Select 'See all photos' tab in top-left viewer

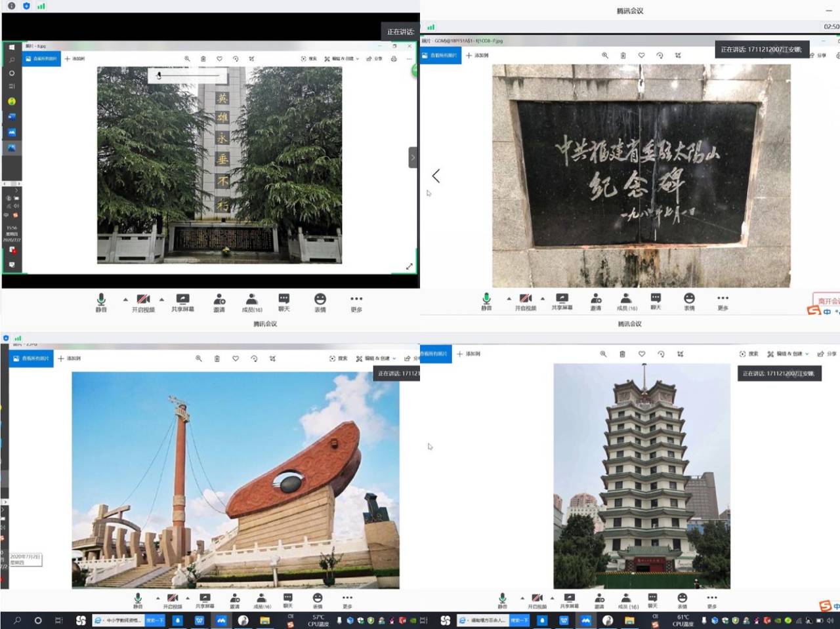[41, 59]
